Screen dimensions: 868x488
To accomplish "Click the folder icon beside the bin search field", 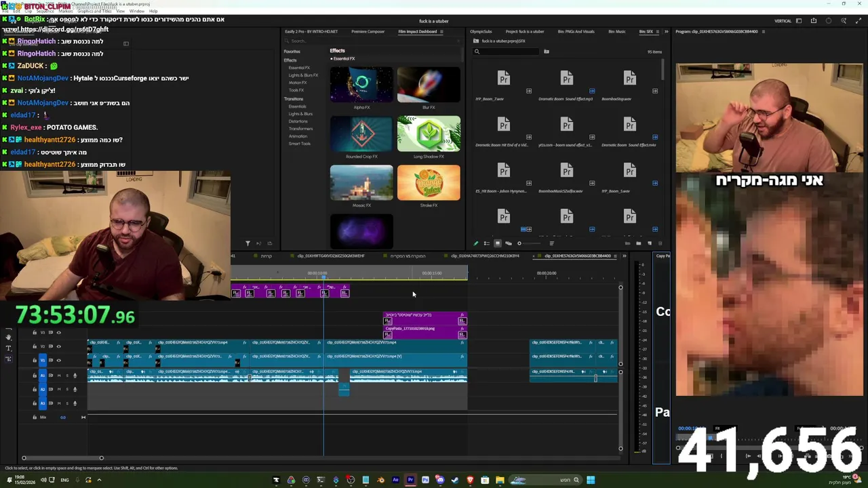I will (546, 52).
